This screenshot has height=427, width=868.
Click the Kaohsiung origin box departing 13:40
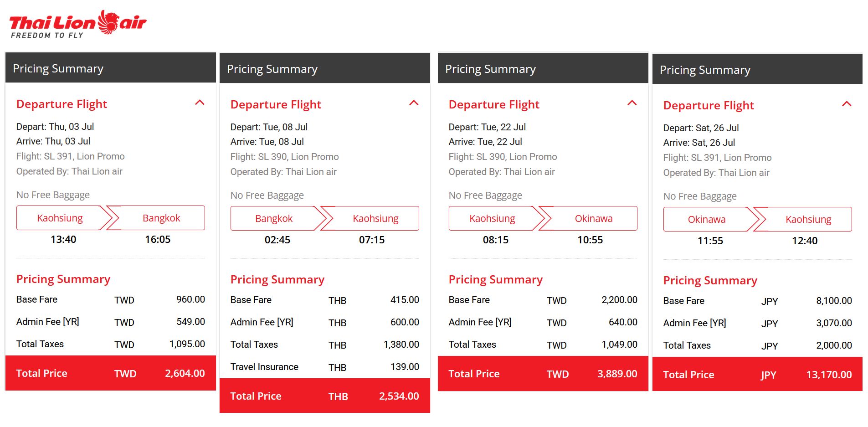pyautogui.click(x=60, y=218)
